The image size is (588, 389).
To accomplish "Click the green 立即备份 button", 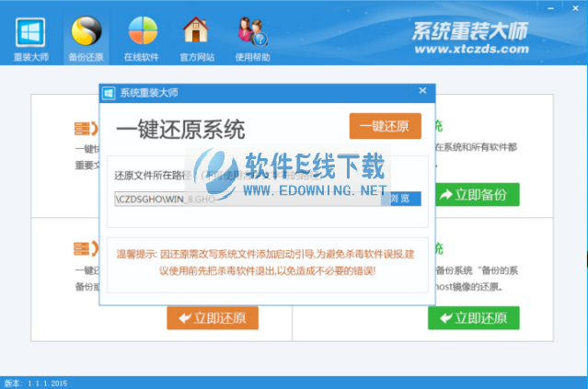I will click(x=473, y=195).
